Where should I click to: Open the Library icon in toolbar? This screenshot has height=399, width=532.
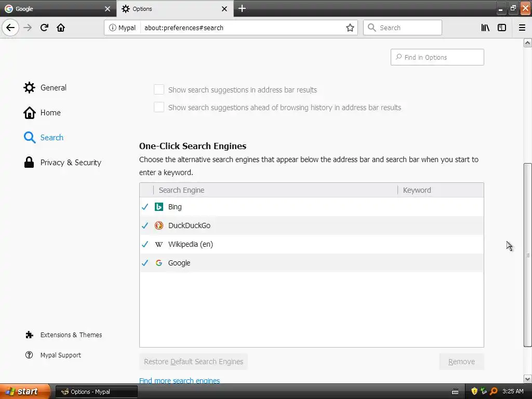click(485, 28)
